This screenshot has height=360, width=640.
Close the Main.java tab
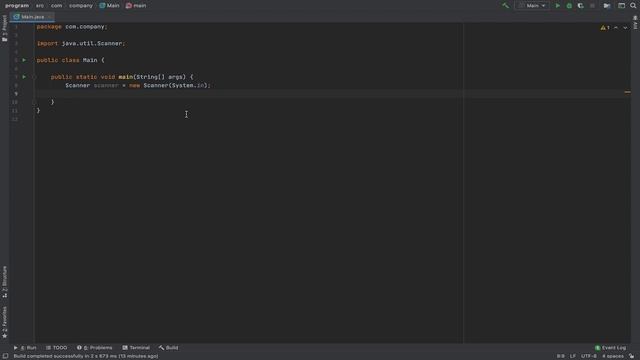coord(49,17)
